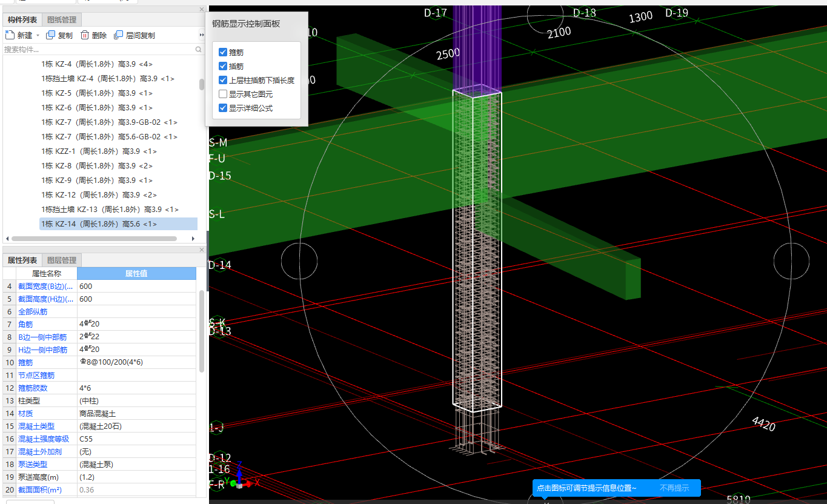Click the 箍筋肢数 value 4*6
The width and height of the screenshot is (827, 504).
click(x=136, y=388)
